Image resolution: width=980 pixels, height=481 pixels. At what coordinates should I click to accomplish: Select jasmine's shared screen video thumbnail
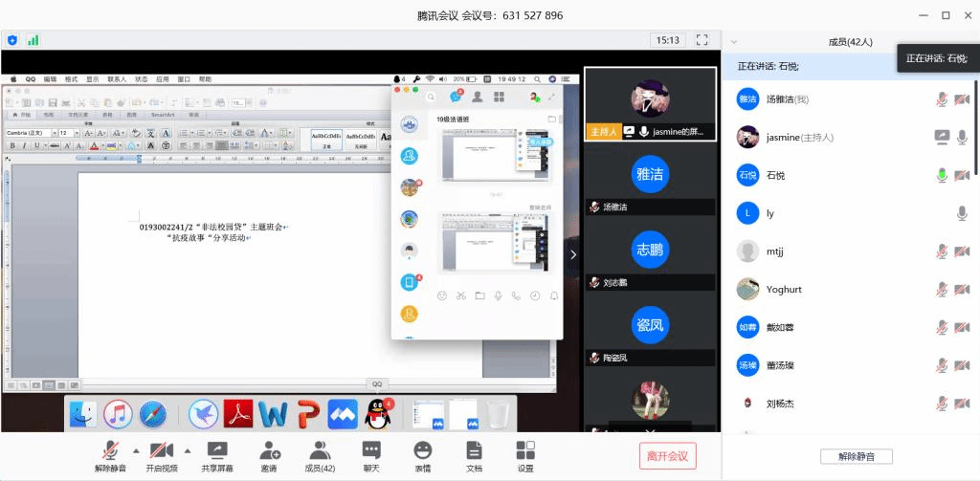point(650,103)
